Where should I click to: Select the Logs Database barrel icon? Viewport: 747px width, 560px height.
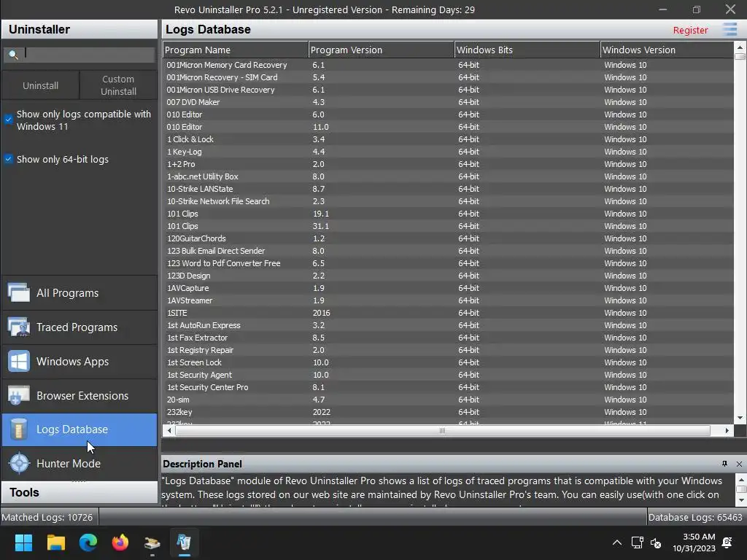pyautogui.click(x=19, y=429)
